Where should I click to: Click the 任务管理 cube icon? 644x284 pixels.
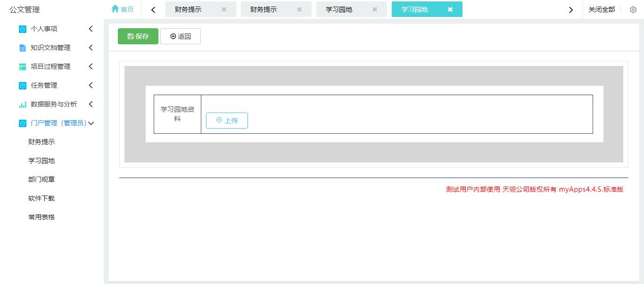point(23,86)
